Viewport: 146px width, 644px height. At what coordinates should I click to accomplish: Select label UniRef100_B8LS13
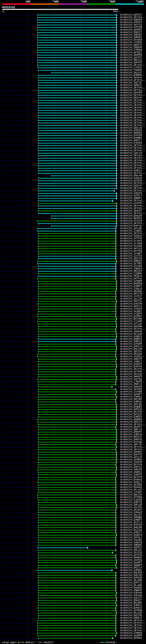pyautogui.click(x=131, y=60)
